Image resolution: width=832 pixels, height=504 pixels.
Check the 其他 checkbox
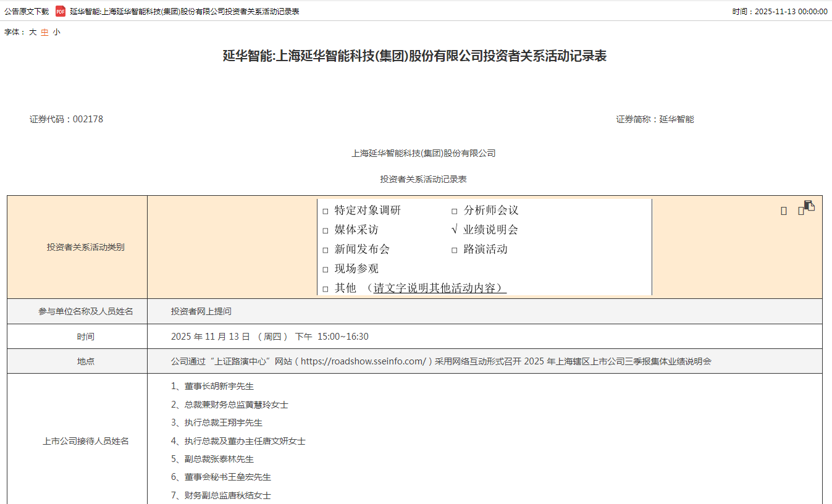326,288
